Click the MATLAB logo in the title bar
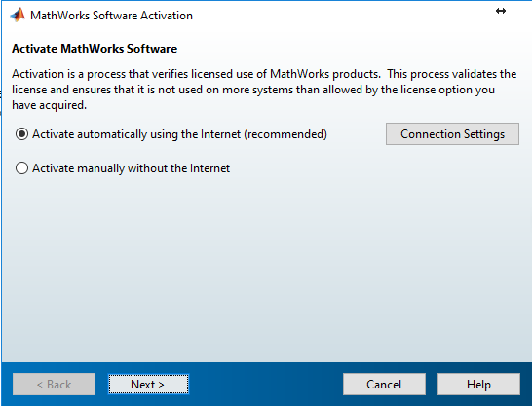The height and width of the screenshot is (406, 532). [x=18, y=15]
